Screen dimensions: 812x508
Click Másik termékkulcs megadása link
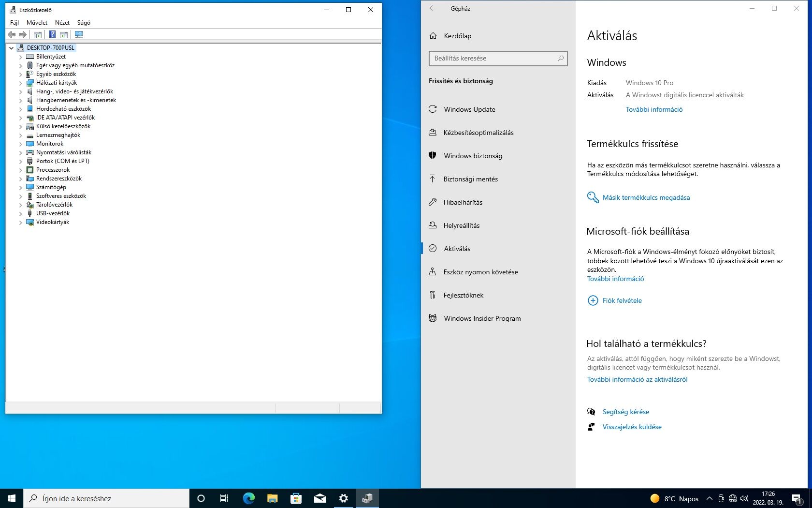coord(646,197)
